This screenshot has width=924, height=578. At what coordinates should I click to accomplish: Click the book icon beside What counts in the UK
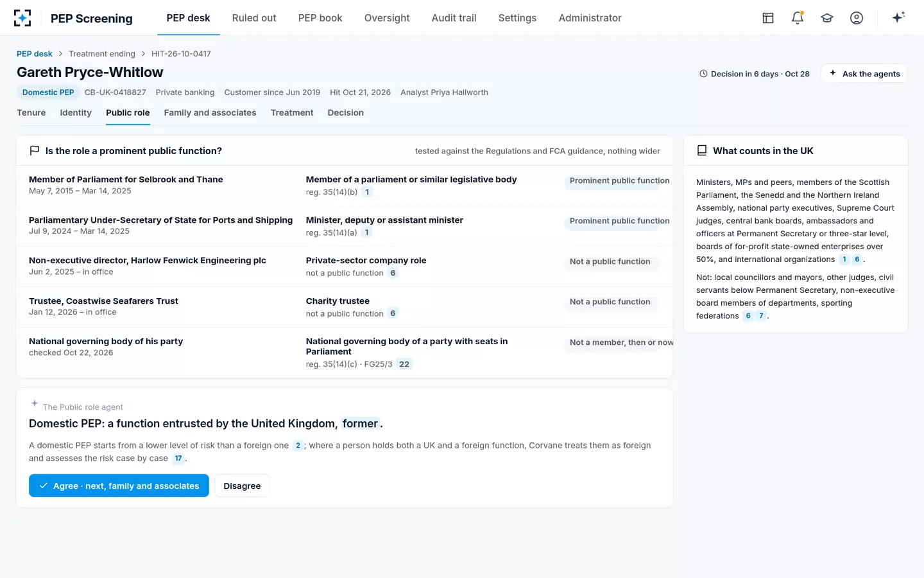(702, 151)
